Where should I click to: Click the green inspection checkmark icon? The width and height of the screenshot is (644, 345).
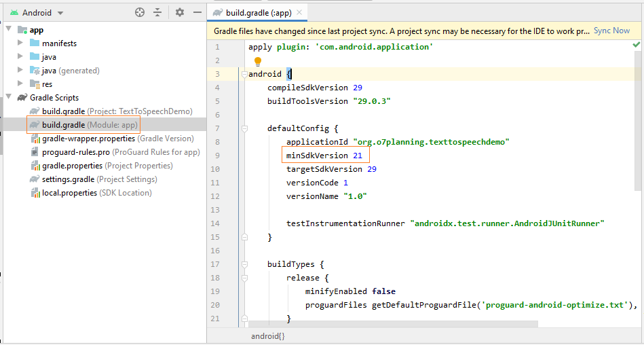[x=637, y=44]
